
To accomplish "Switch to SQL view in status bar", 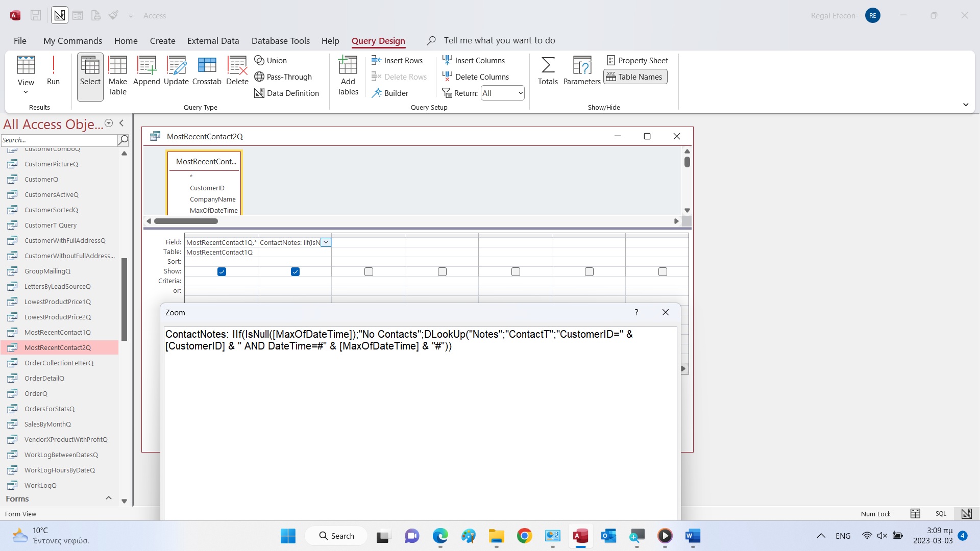I will [x=941, y=514].
